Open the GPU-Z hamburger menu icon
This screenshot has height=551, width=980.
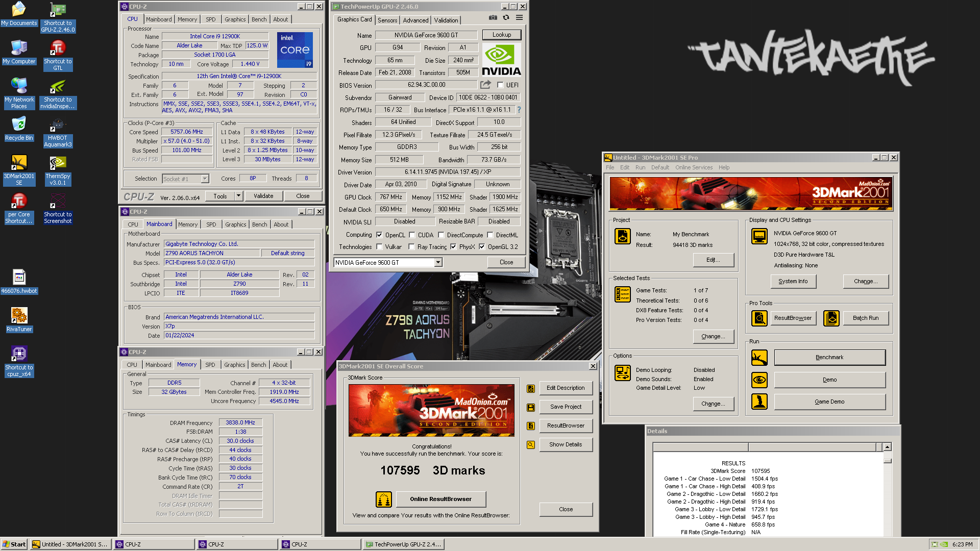519,18
